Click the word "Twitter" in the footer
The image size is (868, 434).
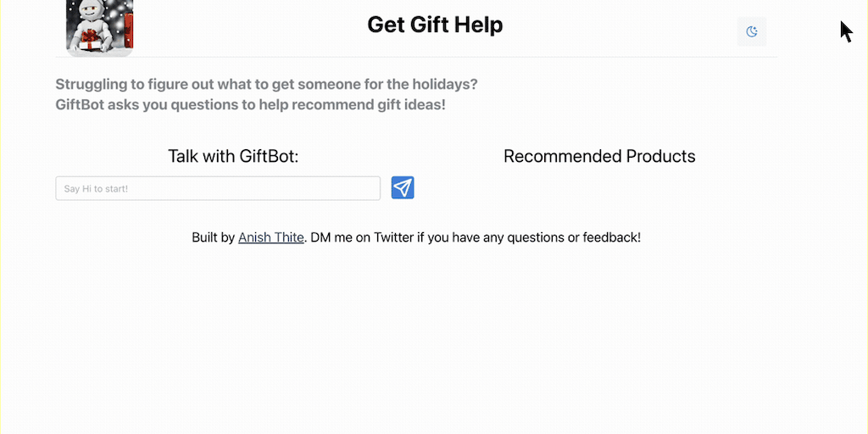[393, 237]
